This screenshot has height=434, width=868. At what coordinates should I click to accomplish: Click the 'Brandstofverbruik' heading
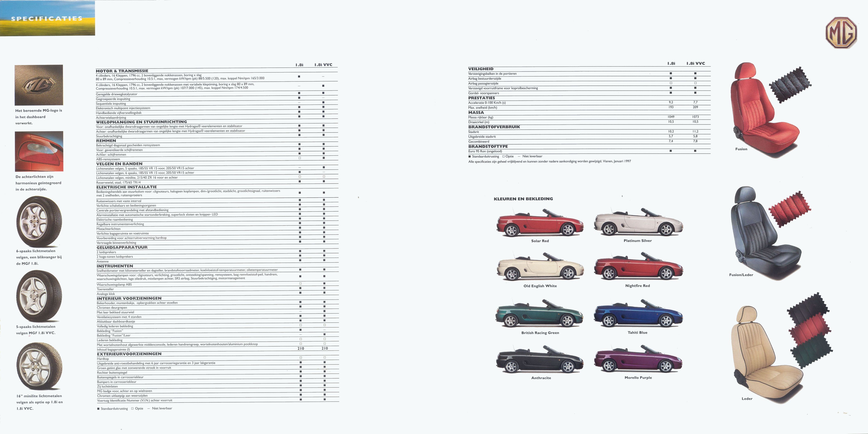pos(494,127)
